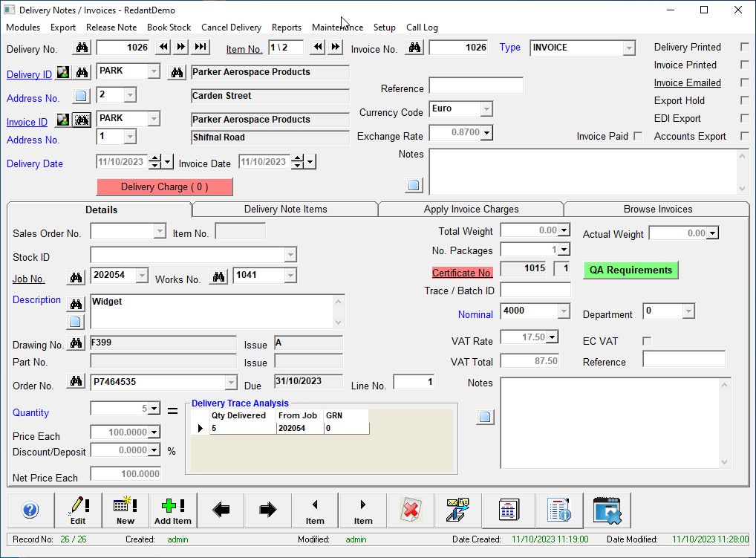
Task: Open the Reports menu
Action: click(x=287, y=27)
